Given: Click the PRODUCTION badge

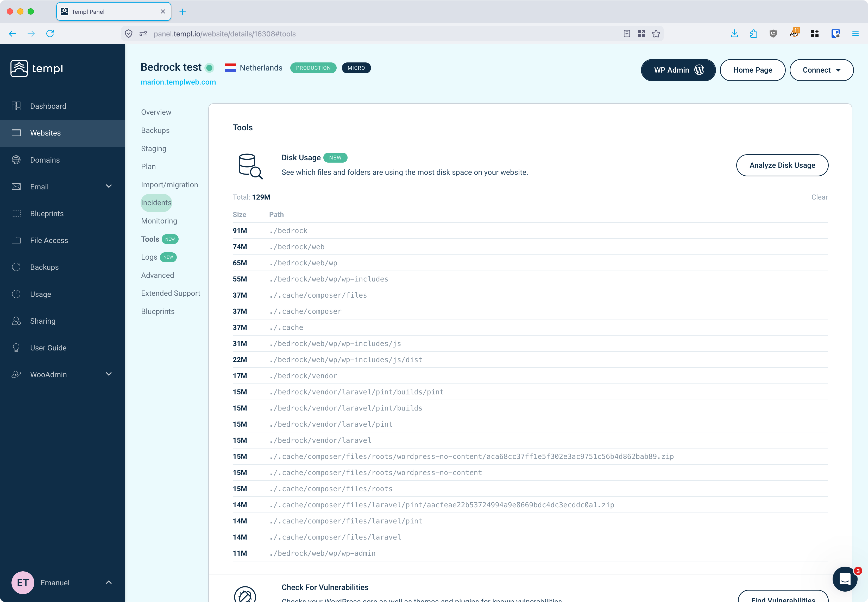Looking at the screenshot, I should click(x=313, y=68).
